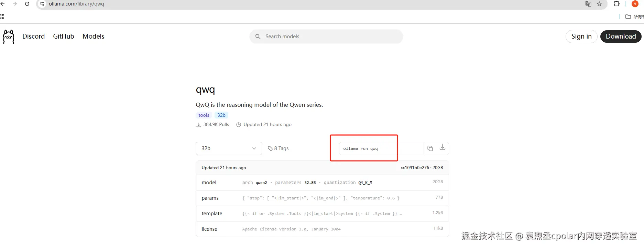Screen dimensions: 644x248
Task: Click the Apache License Version 2.0 text
Action: pos(291,229)
